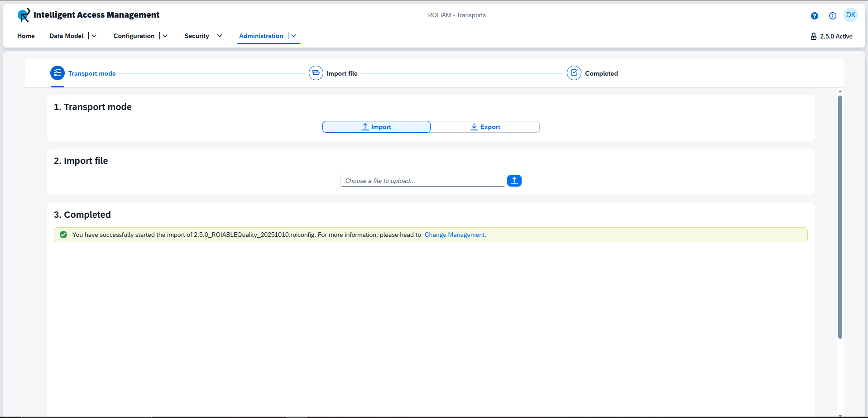Click the vertical scrollbar thumb
This screenshot has width=868, height=418.
point(840,217)
